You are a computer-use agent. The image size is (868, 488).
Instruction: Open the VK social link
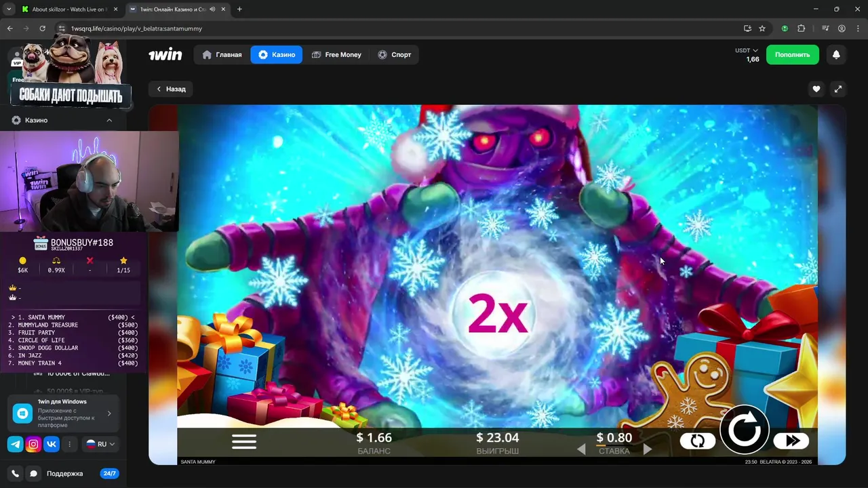point(52,445)
